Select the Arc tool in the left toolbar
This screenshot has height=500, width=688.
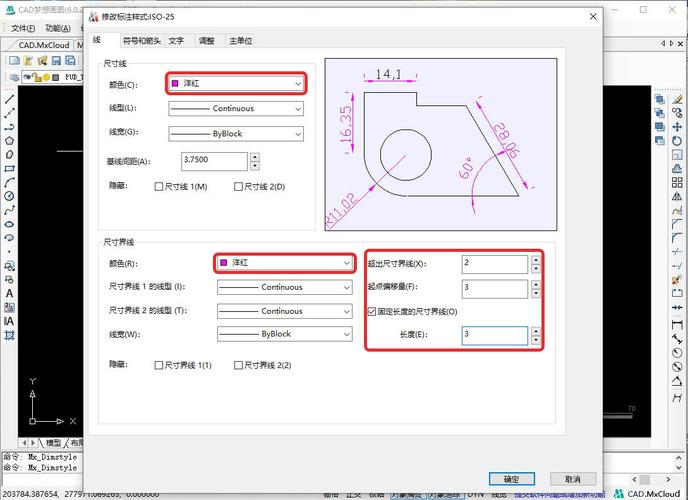pos(9,182)
